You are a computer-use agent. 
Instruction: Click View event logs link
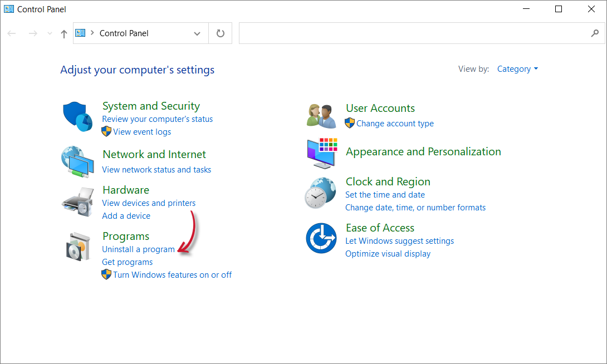click(x=142, y=131)
